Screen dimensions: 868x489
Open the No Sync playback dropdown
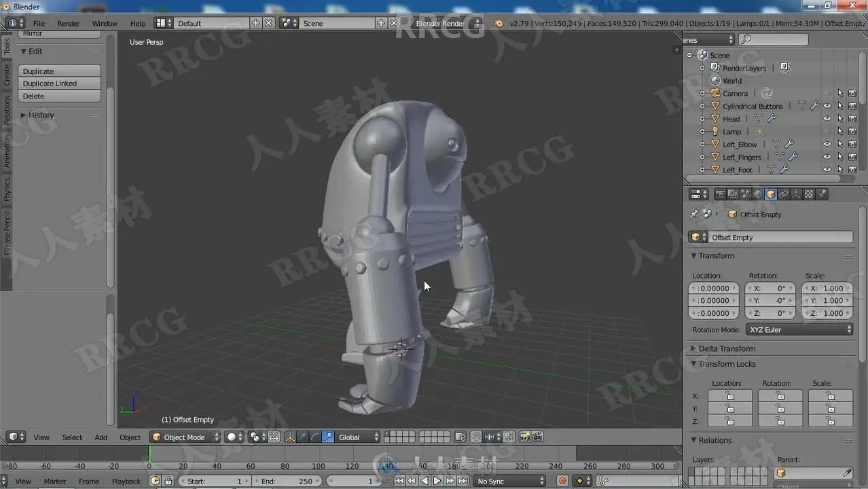click(509, 481)
